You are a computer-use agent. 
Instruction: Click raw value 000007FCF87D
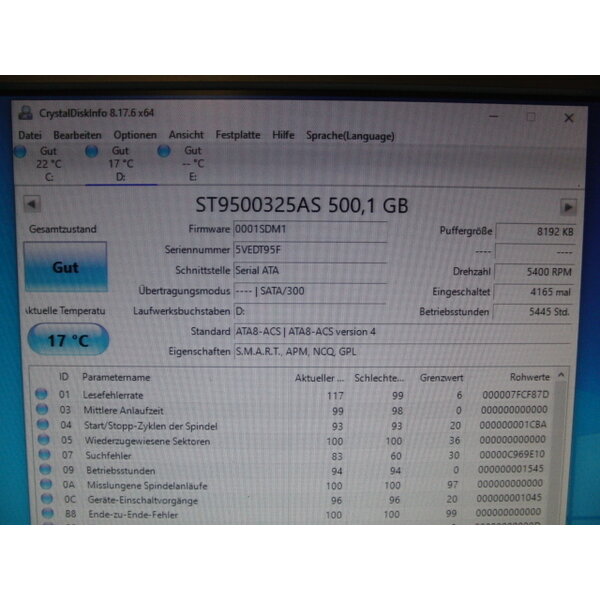[515, 395]
